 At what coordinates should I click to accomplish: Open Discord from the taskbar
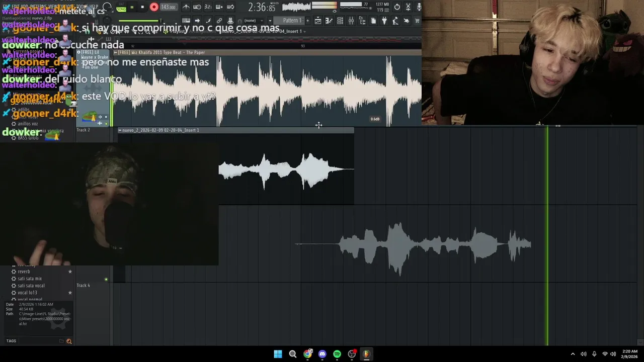tap(322, 354)
